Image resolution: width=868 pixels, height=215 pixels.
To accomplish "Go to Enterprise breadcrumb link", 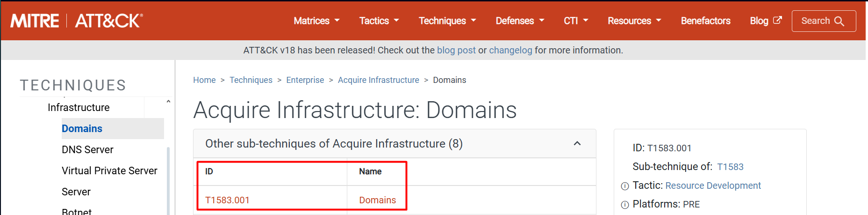I will (305, 80).
